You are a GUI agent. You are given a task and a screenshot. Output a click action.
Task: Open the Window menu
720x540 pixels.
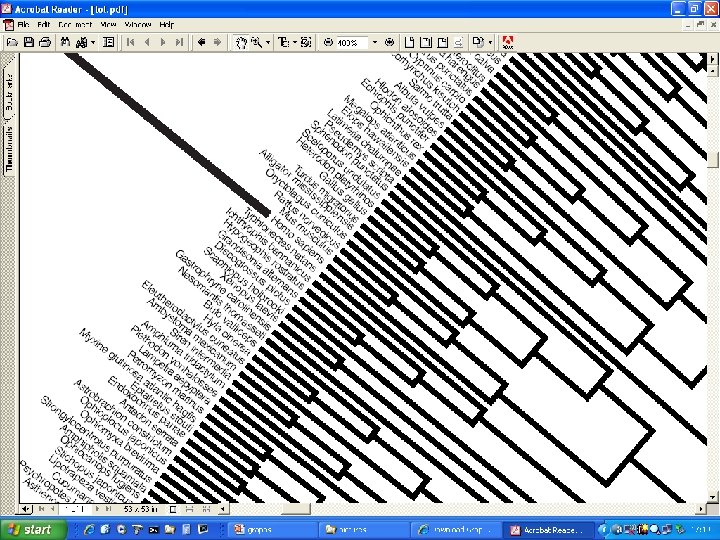click(x=138, y=24)
